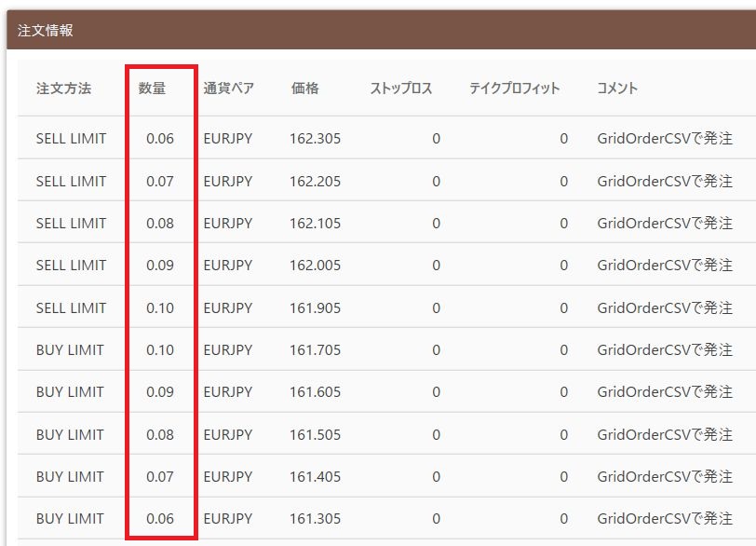Click the stop loss 0 in 161.605 row

pyautogui.click(x=437, y=391)
